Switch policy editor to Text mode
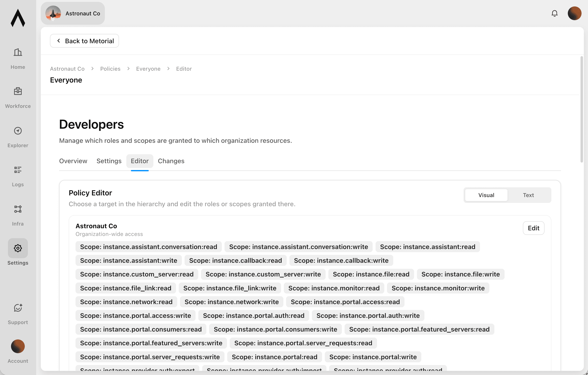This screenshot has height=375, width=588. click(528, 195)
